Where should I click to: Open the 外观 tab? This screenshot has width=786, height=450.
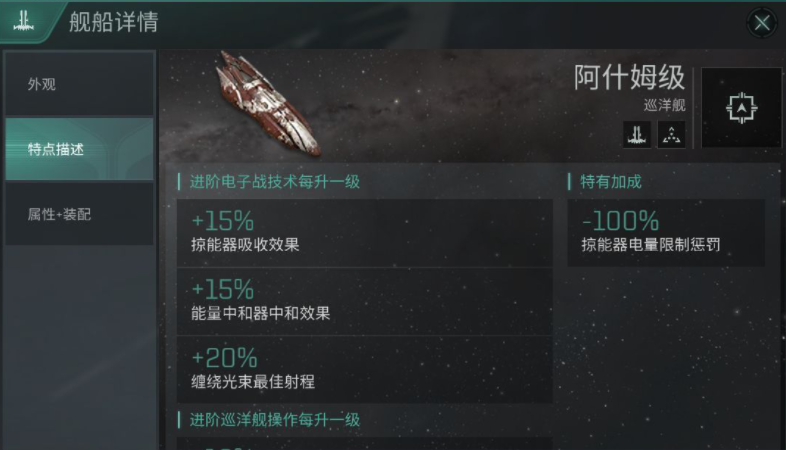(80, 85)
